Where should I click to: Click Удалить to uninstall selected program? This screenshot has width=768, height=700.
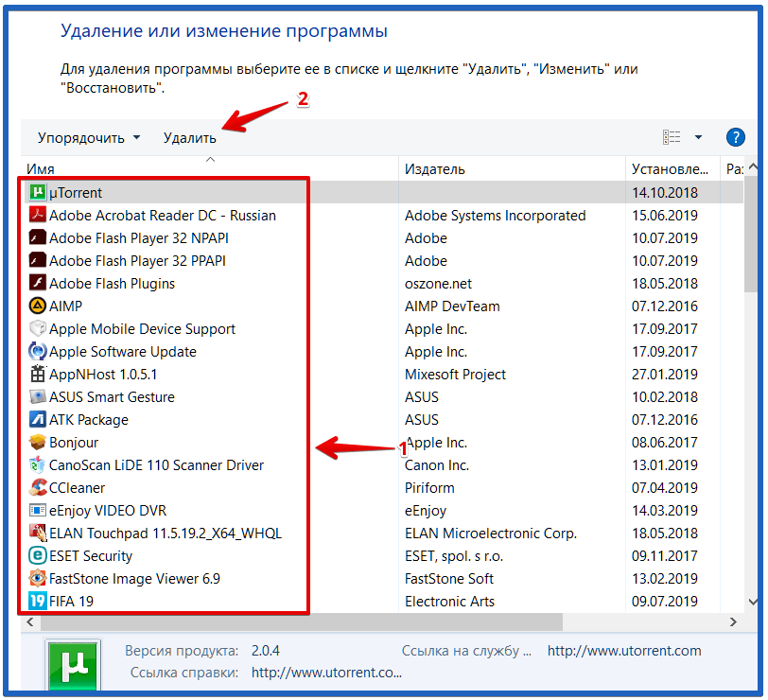(189, 138)
